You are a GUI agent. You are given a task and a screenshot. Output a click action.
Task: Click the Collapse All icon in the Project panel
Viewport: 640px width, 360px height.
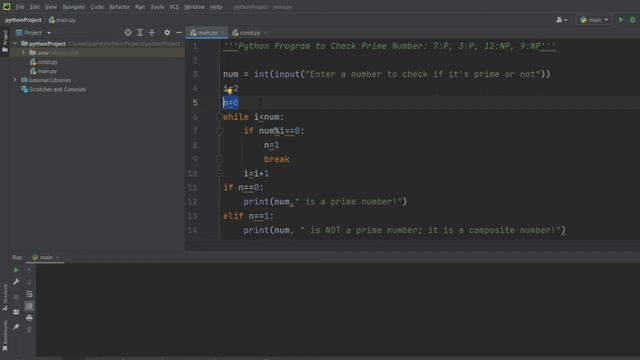coord(152,33)
